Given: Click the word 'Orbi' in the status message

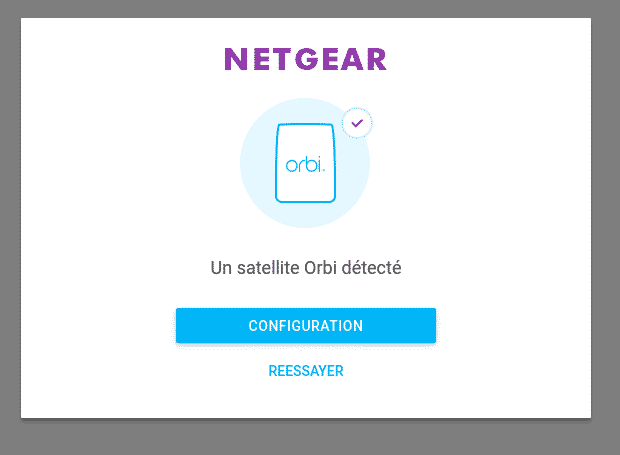Looking at the screenshot, I should [x=320, y=268].
